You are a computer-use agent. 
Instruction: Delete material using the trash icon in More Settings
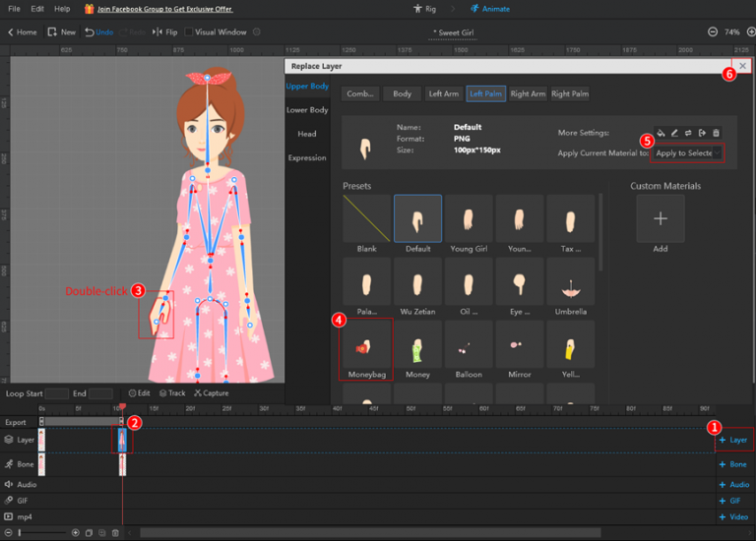coord(716,133)
